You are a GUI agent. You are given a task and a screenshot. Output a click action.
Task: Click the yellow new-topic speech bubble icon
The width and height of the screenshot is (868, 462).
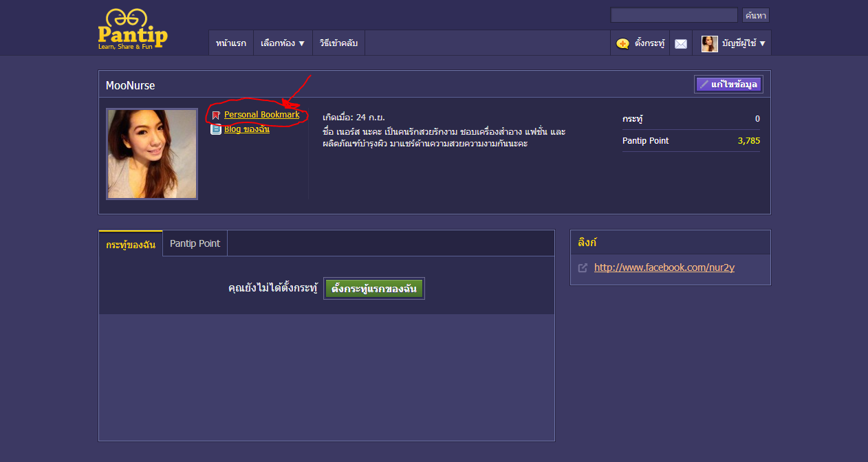pyautogui.click(x=622, y=44)
